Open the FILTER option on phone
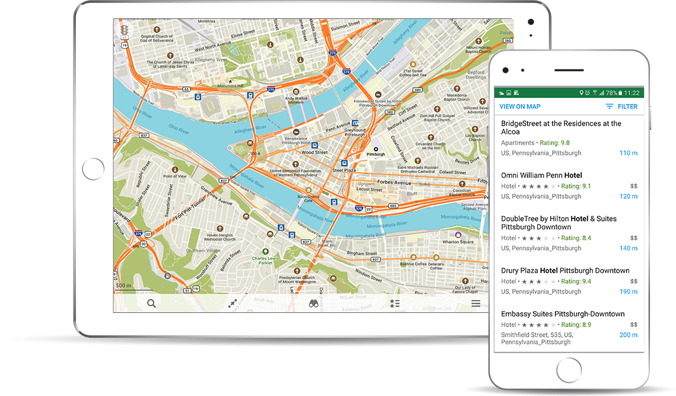This screenshot has width=676, height=396. [622, 106]
